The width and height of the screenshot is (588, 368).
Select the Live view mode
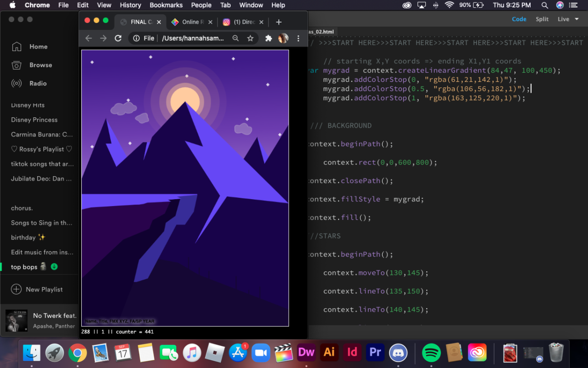pyautogui.click(x=563, y=19)
